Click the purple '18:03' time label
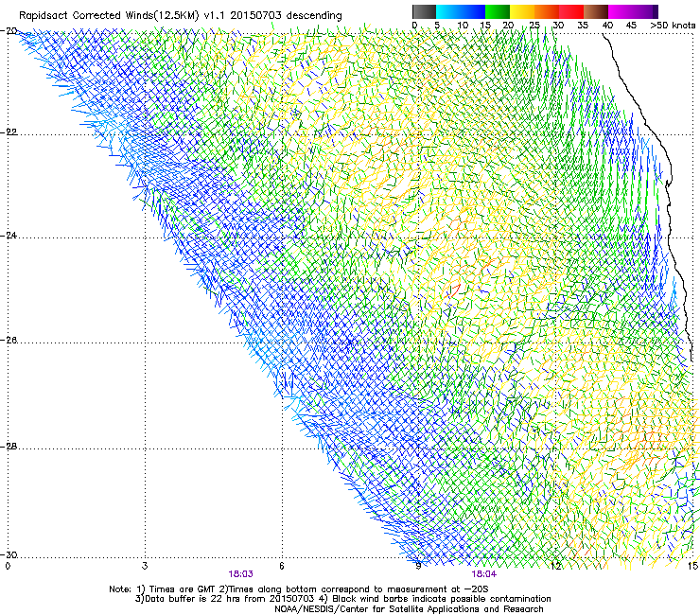This screenshot has width=700, height=615. pos(240,574)
